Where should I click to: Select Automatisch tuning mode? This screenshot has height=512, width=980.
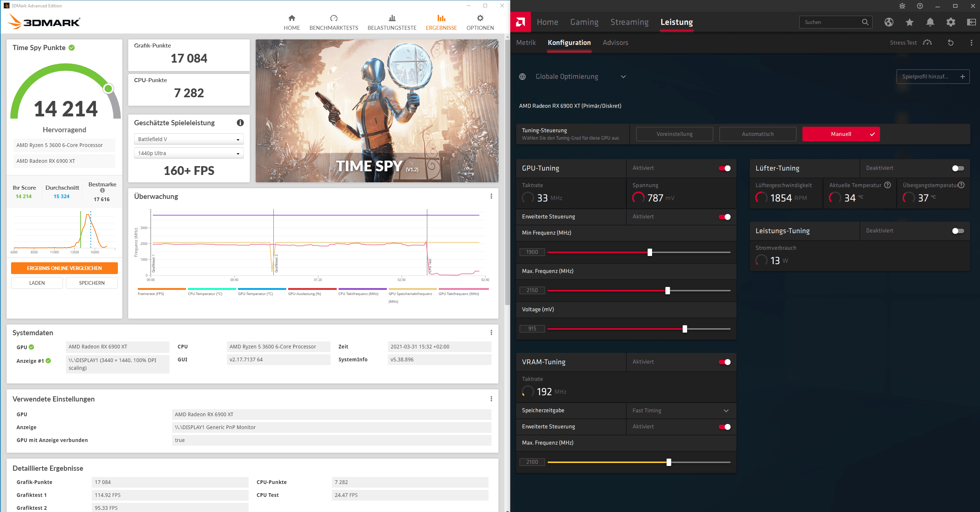coord(757,134)
